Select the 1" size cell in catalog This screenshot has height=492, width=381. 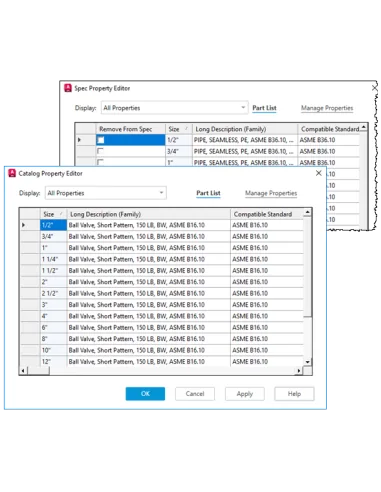pyautogui.click(x=53, y=248)
